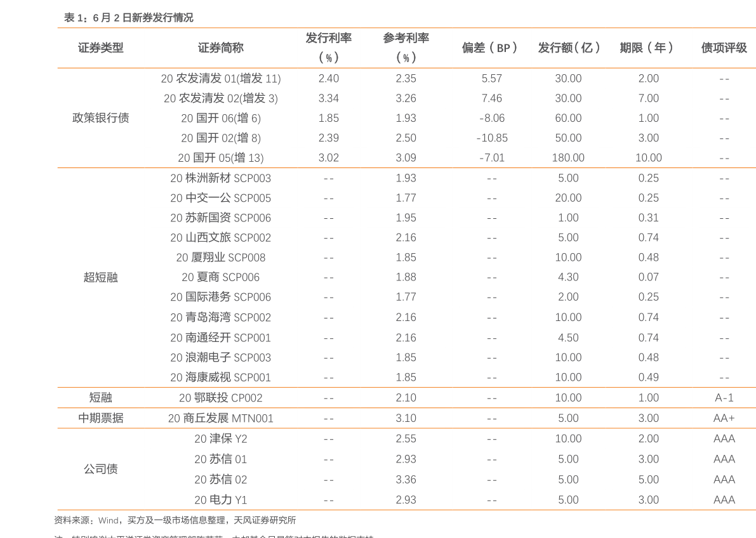
Task: Click the 20 鄂联投 CP002 bond name
Action: coord(220,398)
